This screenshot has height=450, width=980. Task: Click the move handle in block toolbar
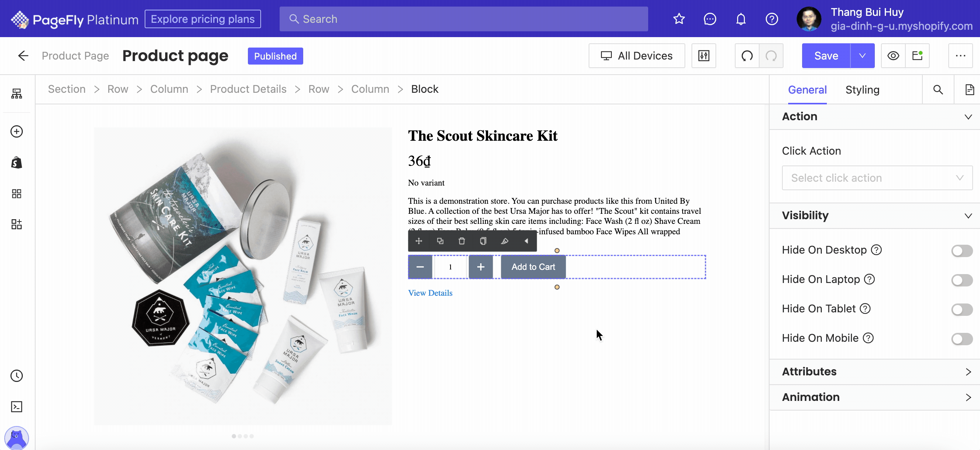(x=418, y=241)
